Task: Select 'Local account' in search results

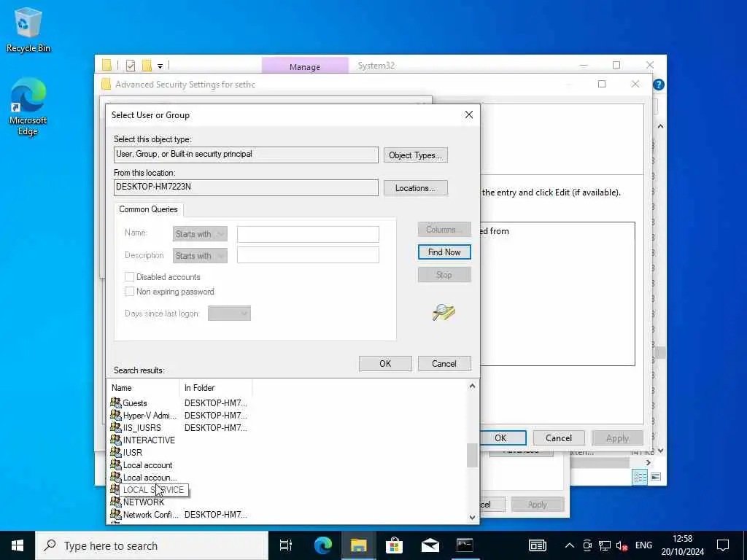Action: [147, 464]
